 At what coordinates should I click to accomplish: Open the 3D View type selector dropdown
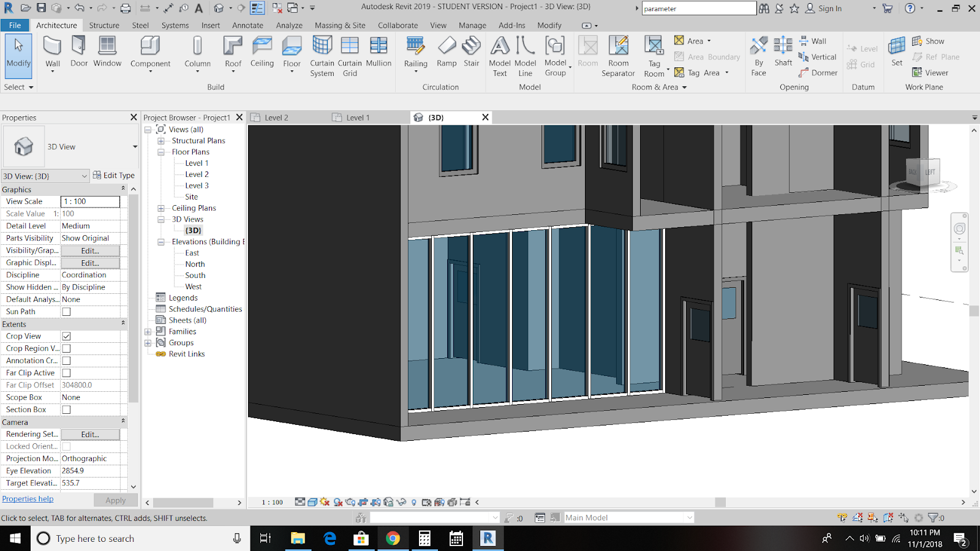point(135,147)
